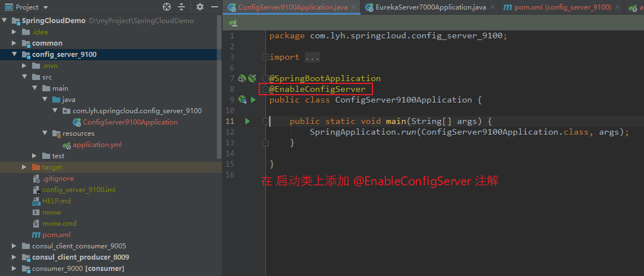Click the Maven pom.xml file icon in the tree
This screenshot has width=644, height=276.
36,235
